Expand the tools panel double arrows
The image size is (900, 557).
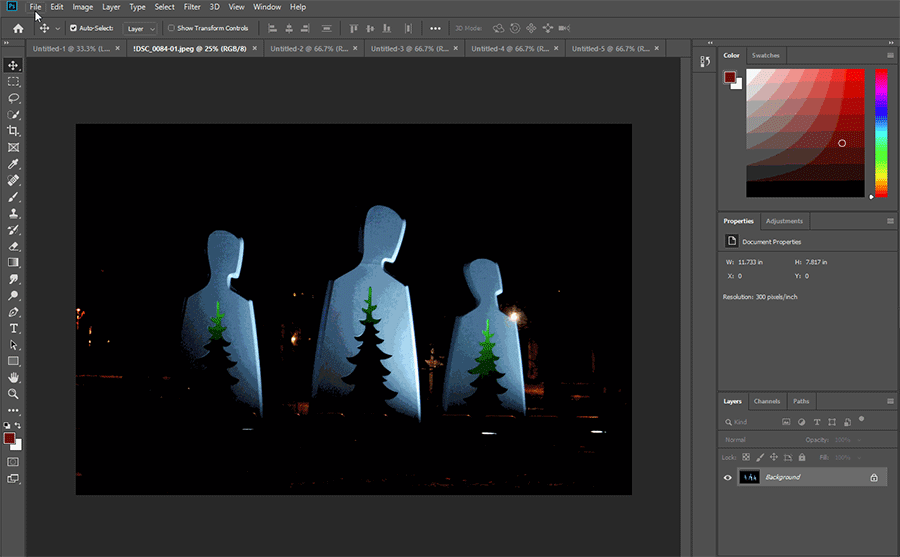click(x=6, y=43)
